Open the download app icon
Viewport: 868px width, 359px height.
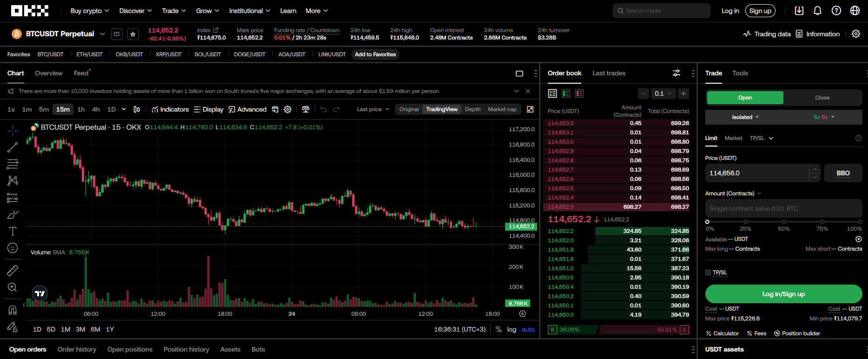click(x=799, y=11)
